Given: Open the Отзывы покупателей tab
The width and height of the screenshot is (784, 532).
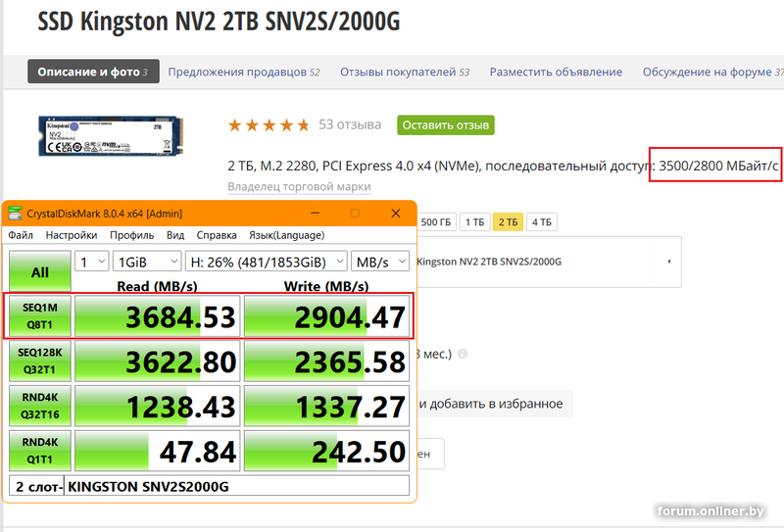Looking at the screenshot, I should click(x=405, y=72).
